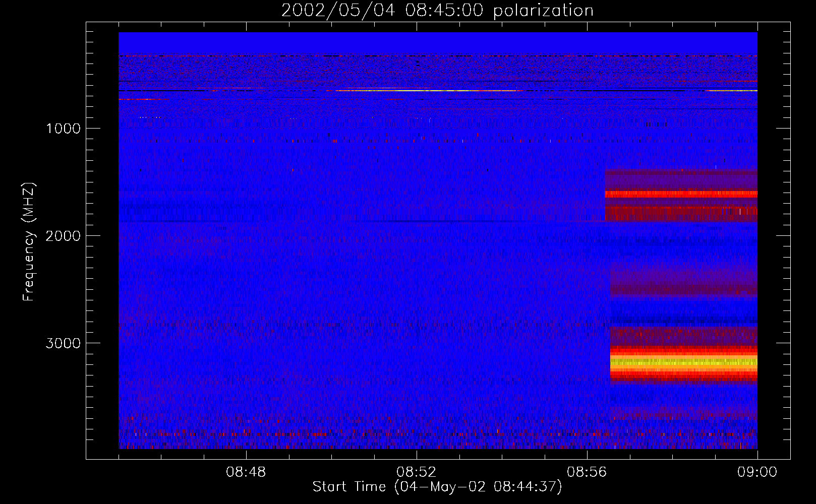Screen dimensions: 816x504
Task: Click the 1000 frequency tick label
Action: [x=63, y=129]
